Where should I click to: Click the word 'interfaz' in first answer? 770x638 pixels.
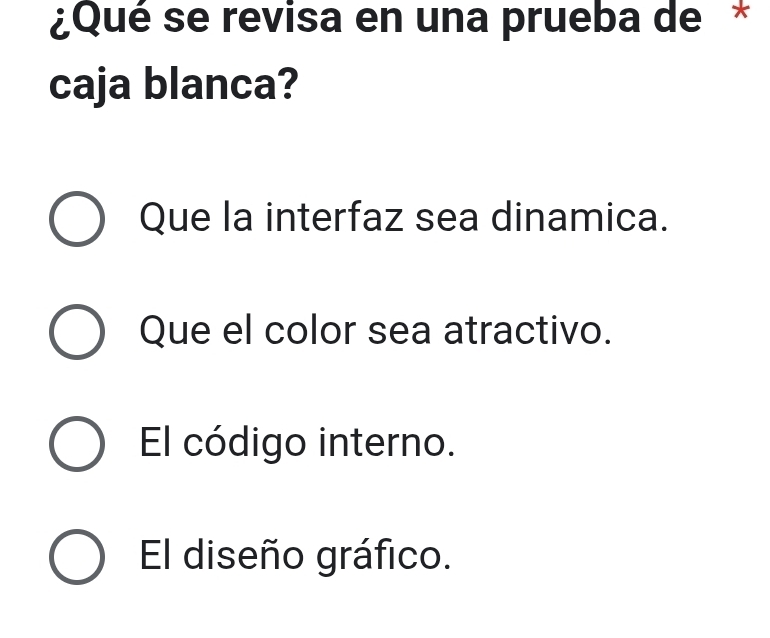tap(334, 217)
